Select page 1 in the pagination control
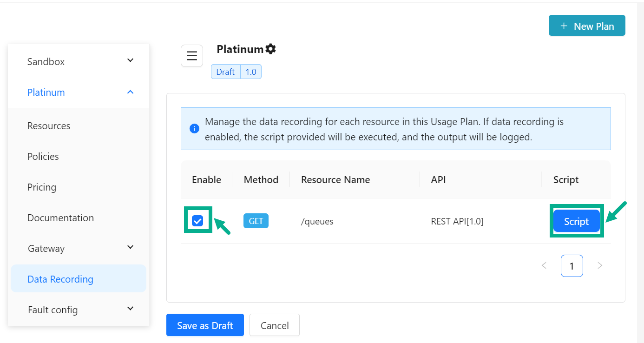 [572, 265]
